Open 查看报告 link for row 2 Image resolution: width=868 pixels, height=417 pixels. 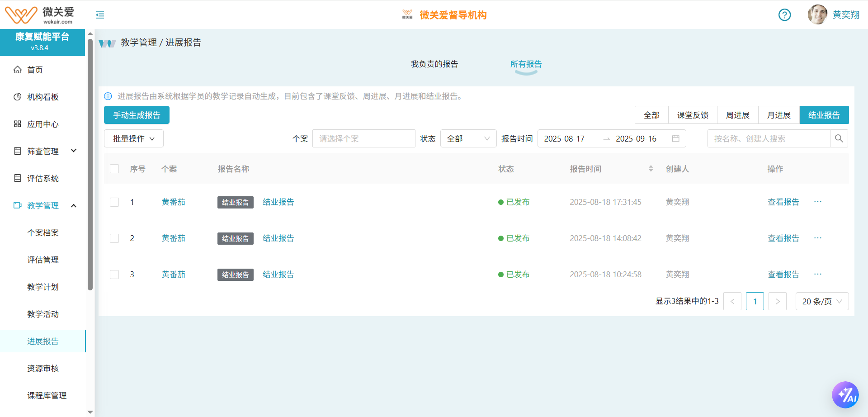[783, 238]
